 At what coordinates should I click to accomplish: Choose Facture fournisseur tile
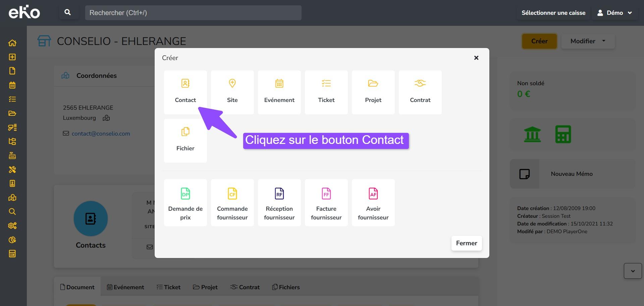[x=326, y=202]
